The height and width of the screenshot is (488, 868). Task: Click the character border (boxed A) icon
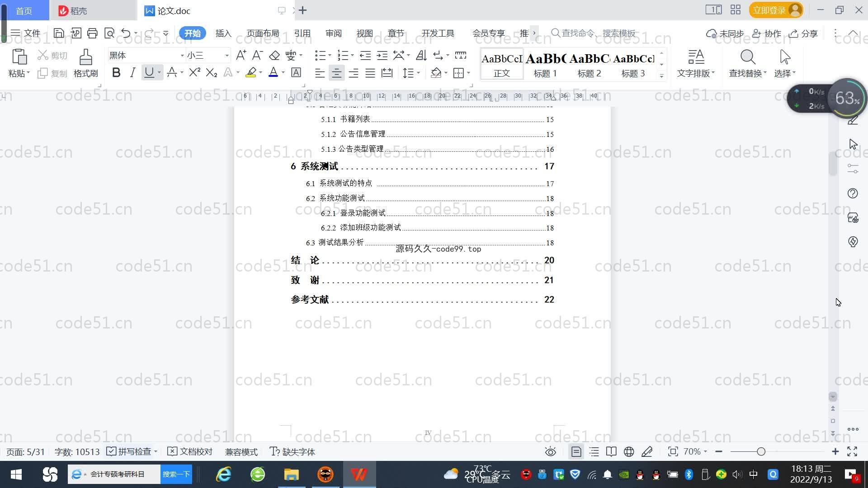click(x=296, y=72)
